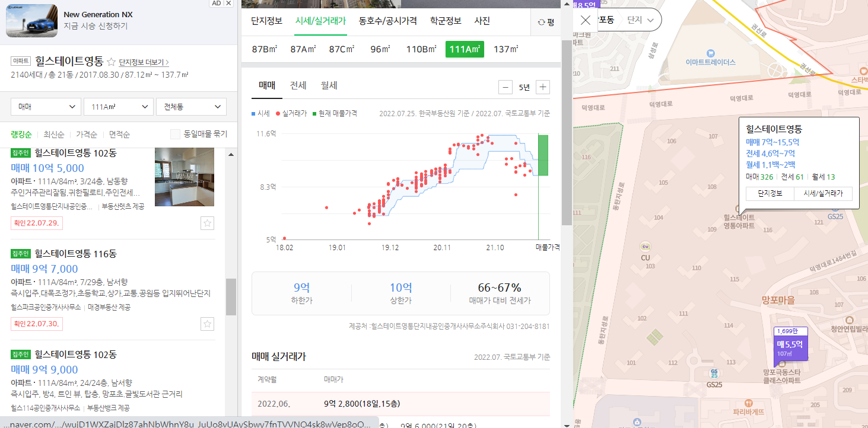The image size is (868, 428).
Task: Toggle 동일매물 묶기 checkbox
Action: [x=176, y=134]
